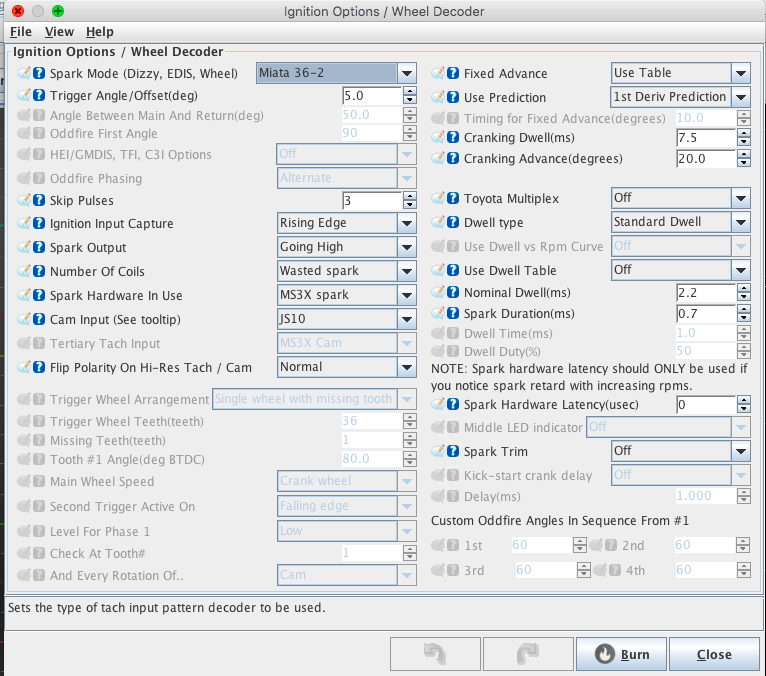Click the help icon beside Spark Mode
Screen dimensions: 766x676
[x=40, y=73]
